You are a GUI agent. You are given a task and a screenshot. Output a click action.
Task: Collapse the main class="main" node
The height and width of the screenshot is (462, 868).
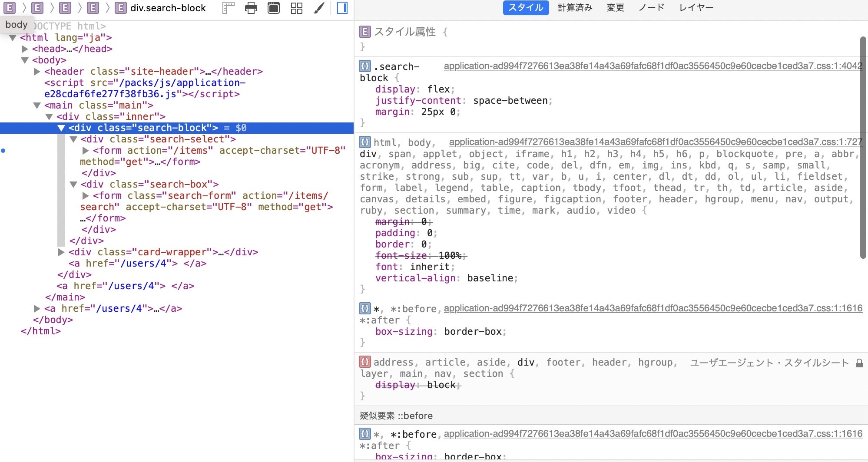point(37,106)
